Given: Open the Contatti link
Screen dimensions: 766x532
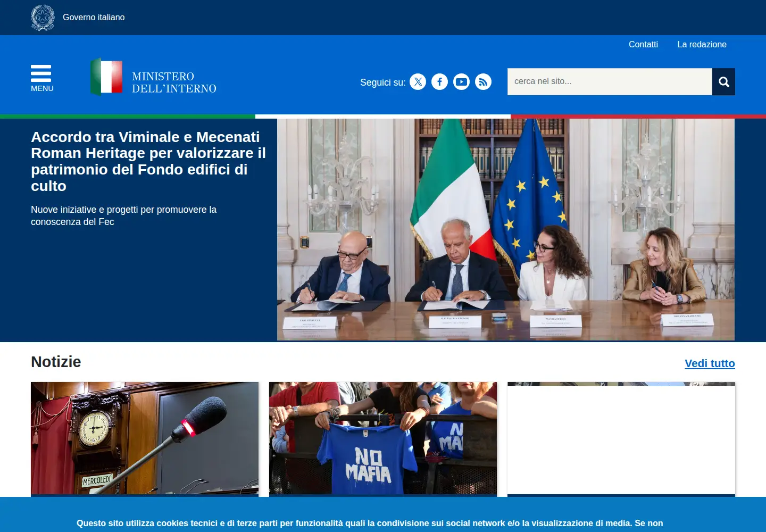Looking at the screenshot, I should pos(643,45).
